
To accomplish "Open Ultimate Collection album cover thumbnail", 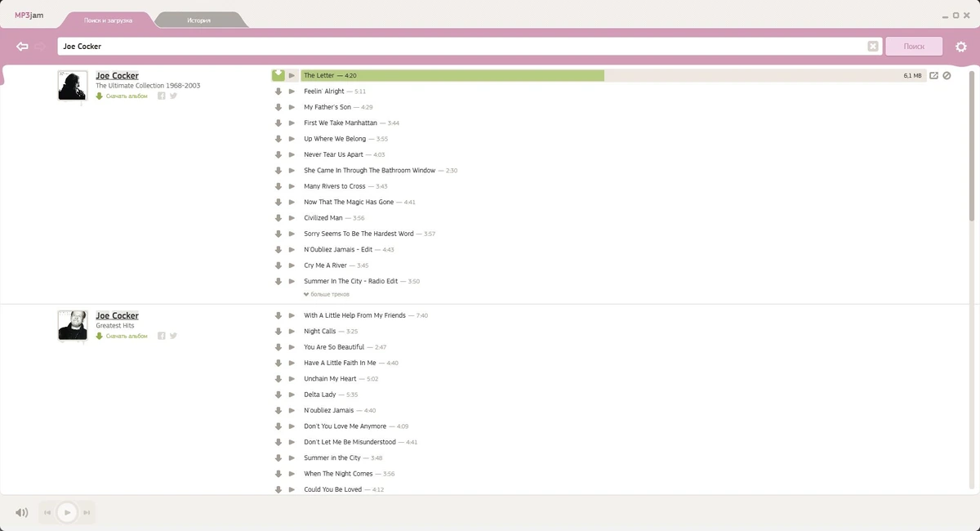I will [x=72, y=86].
